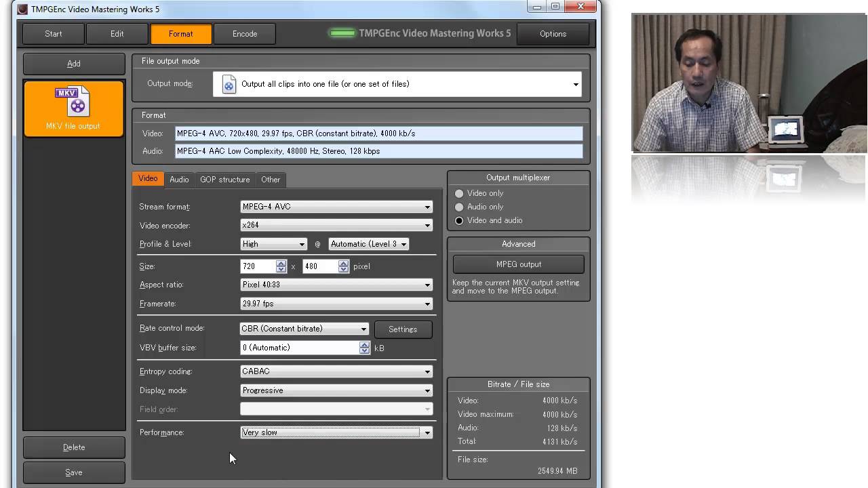
Task: Click the File size 2549.94 MB value
Action: (x=557, y=471)
